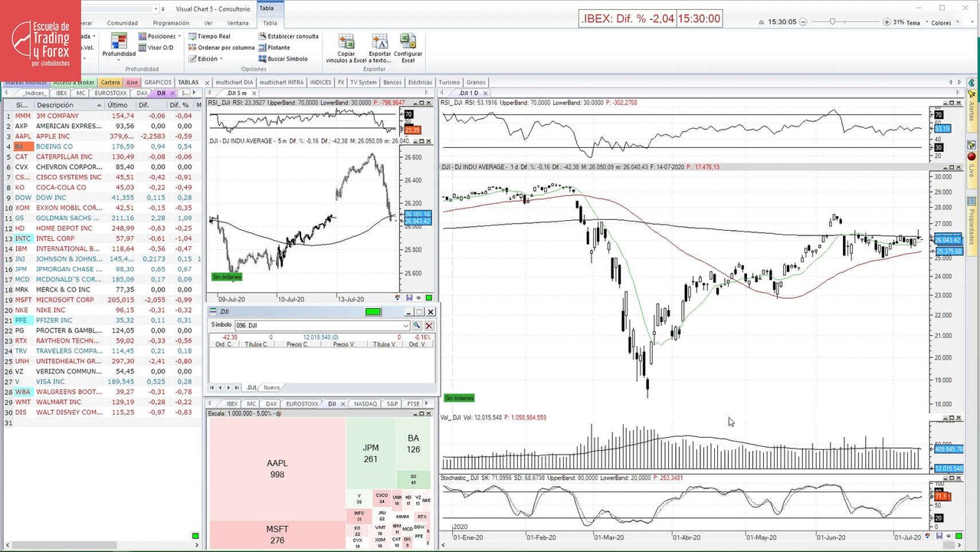Select the NASDAQ tab in heatmap panel
980x552 pixels.
click(x=365, y=403)
